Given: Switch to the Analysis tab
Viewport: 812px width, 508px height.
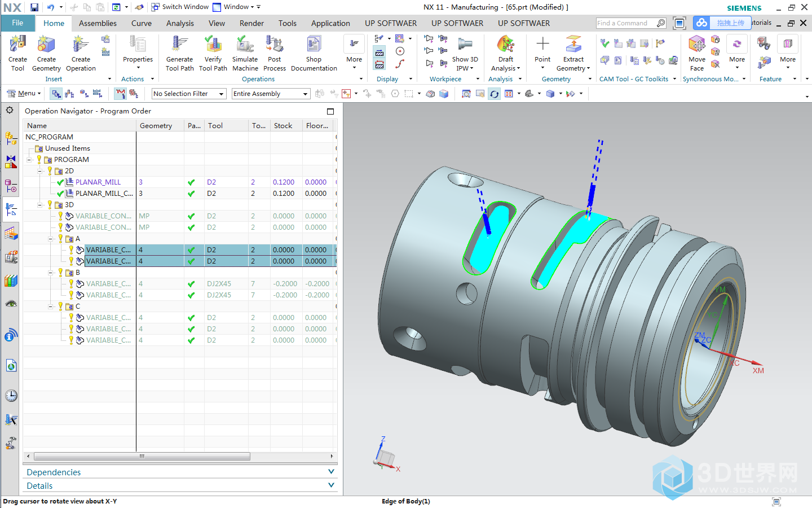Looking at the screenshot, I should (180, 23).
